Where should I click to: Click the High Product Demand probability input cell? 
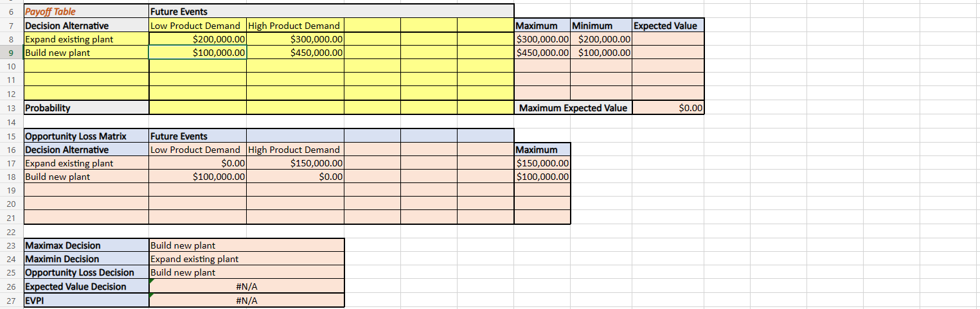[x=295, y=108]
